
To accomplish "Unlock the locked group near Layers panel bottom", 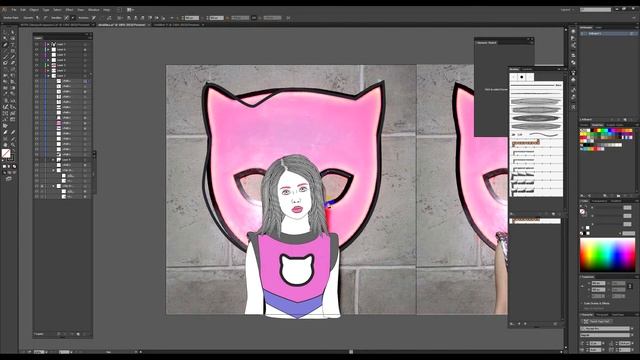I will pos(42,186).
